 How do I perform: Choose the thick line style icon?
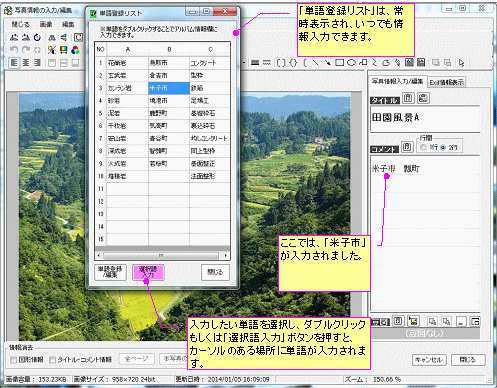255,63
